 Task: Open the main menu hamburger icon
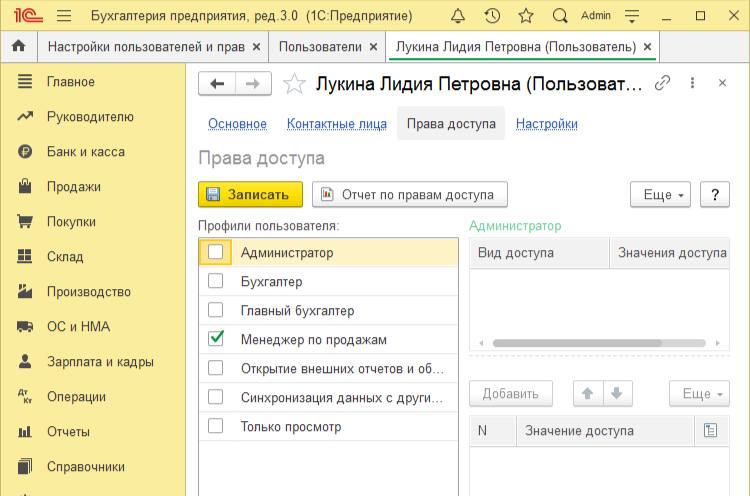pos(64,16)
